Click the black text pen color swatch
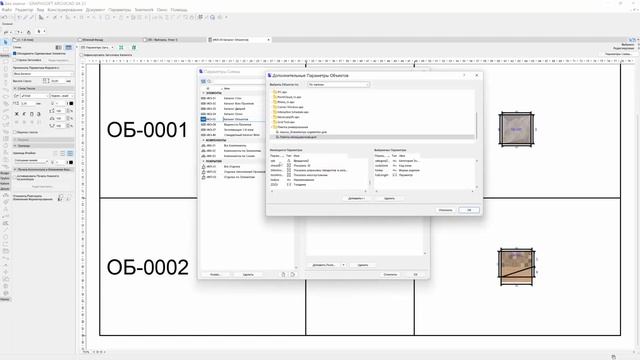640x360 pixels. [71, 104]
